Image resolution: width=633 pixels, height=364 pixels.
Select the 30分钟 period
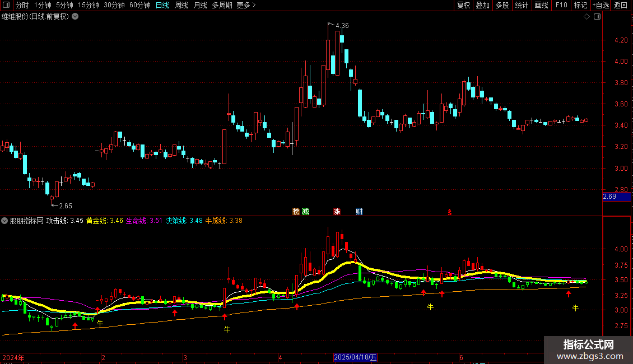tap(114, 5)
